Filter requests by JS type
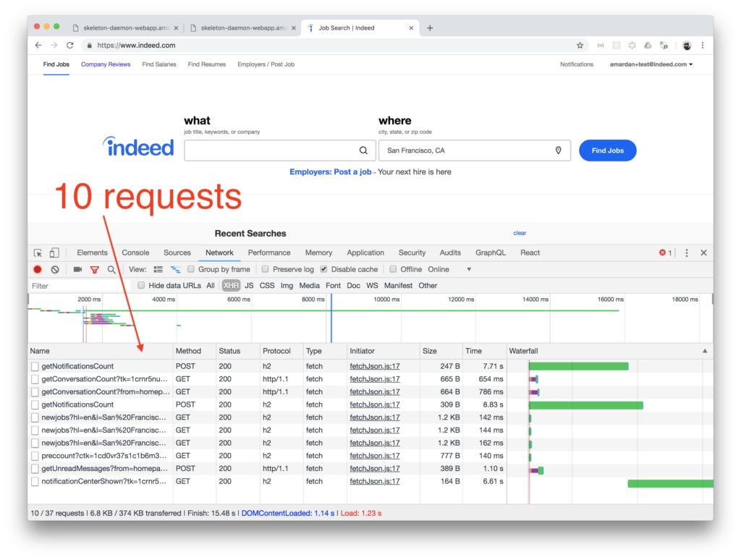 [x=249, y=286]
